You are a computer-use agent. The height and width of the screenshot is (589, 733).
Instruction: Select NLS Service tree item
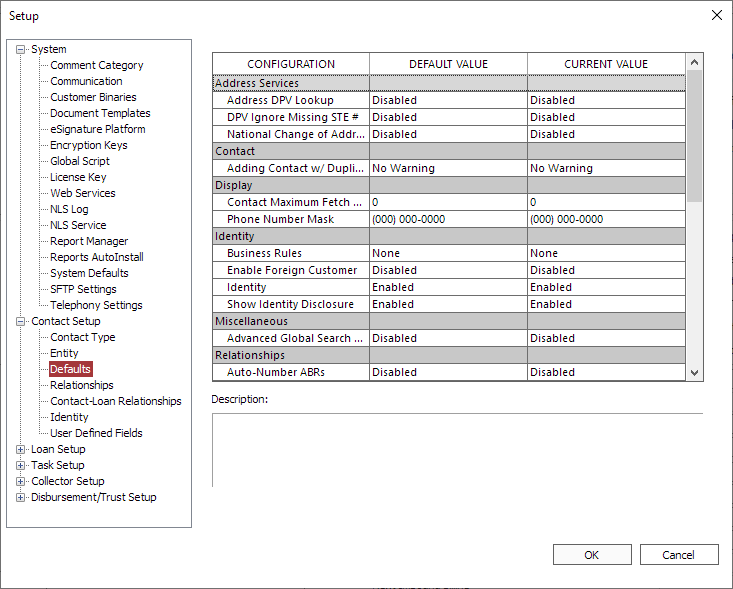point(78,225)
